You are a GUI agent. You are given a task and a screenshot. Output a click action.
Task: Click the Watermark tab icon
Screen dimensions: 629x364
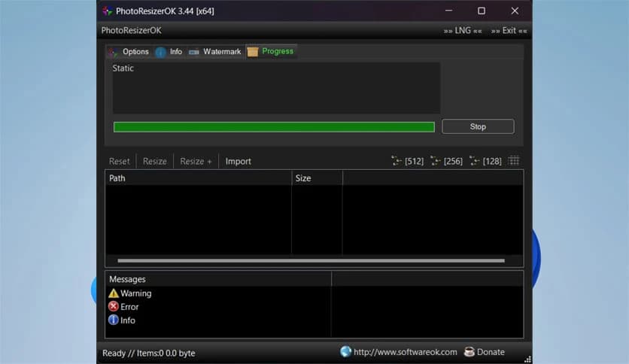pyautogui.click(x=194, y=52)
